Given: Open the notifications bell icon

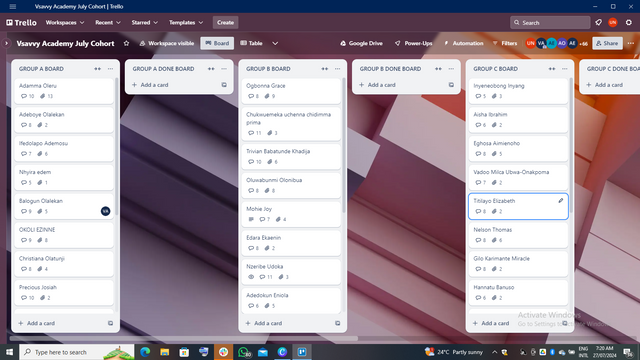Looking at the screenshot, I should pos(598,22).
